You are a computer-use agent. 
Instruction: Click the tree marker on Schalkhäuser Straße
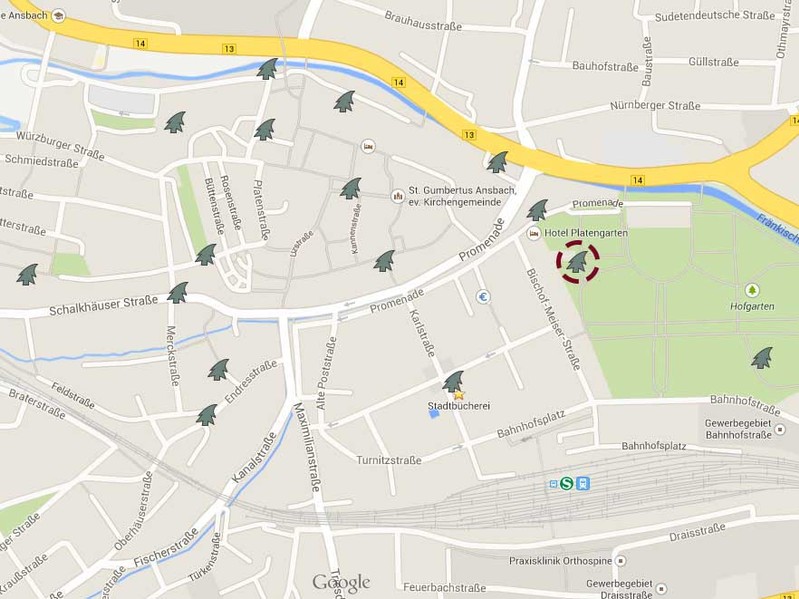tap(178, 293)
